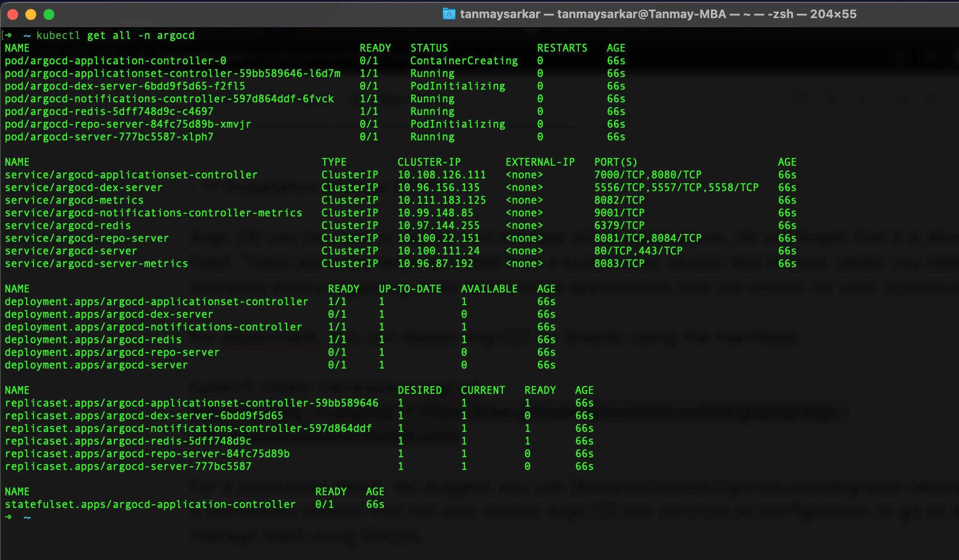Screen dimensions: 959x560
Task: Click the DESIRED column header
Action: (419, 390)
